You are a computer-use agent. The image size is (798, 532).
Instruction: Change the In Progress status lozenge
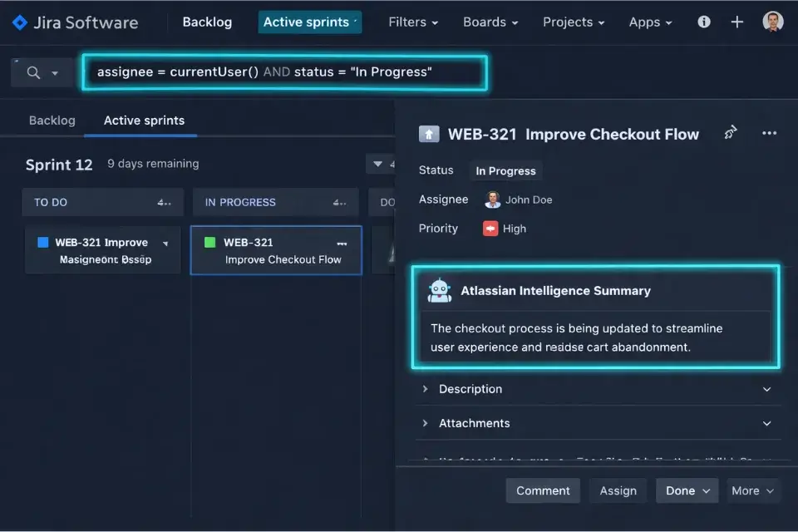pyautogui.click(x=505, y=170)
